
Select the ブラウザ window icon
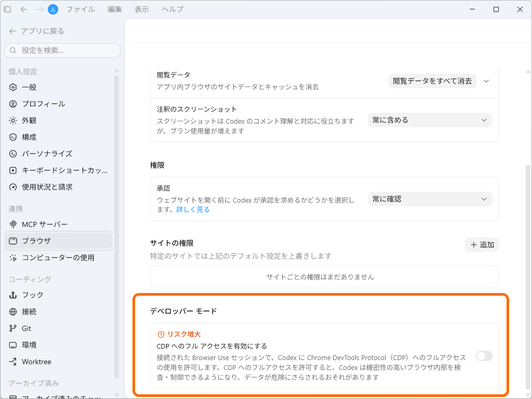click(13, 241)
